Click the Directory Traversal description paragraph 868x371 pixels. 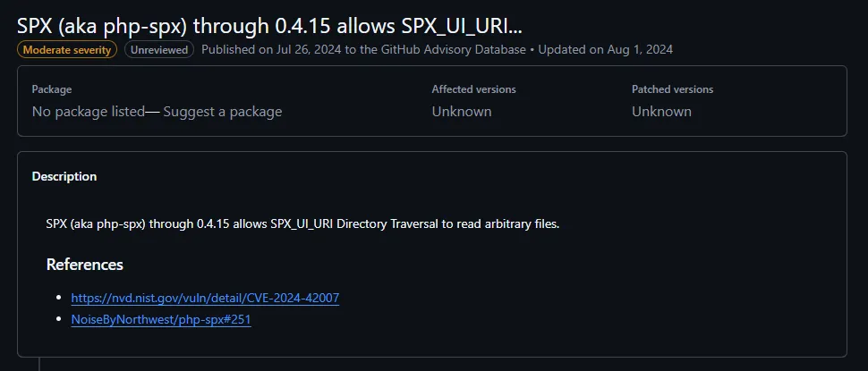302,224
